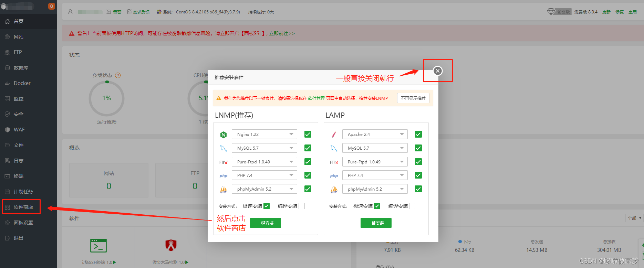This screenshot has height=268, width=644.
Task: Click the php icon in LNMP column
Action: pos(224,175)
